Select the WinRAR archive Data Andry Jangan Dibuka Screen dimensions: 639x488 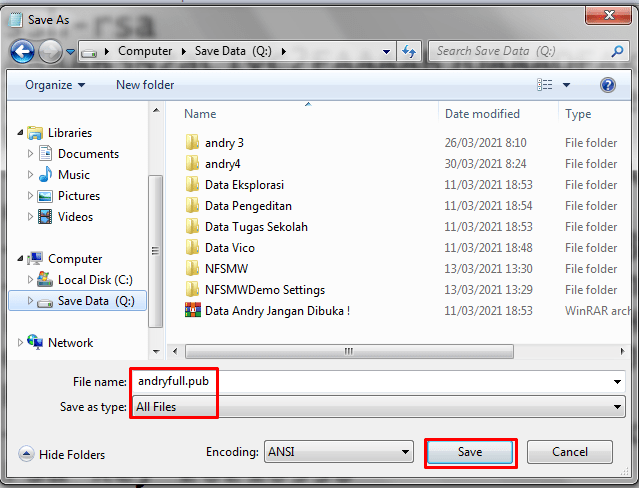(x=277, y=311)
